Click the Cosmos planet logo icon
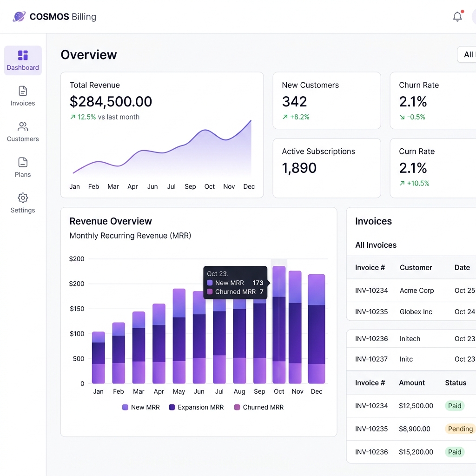Viewport: 476px width, 476px height. click(x=19, y=16)
